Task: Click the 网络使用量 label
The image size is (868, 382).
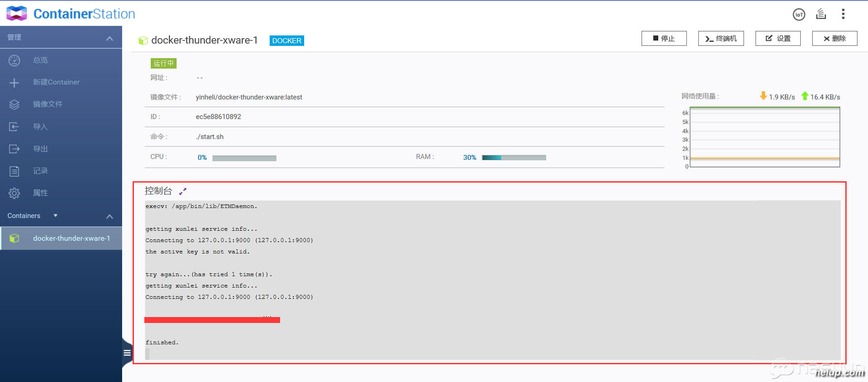Action: (x=700, y=96)
